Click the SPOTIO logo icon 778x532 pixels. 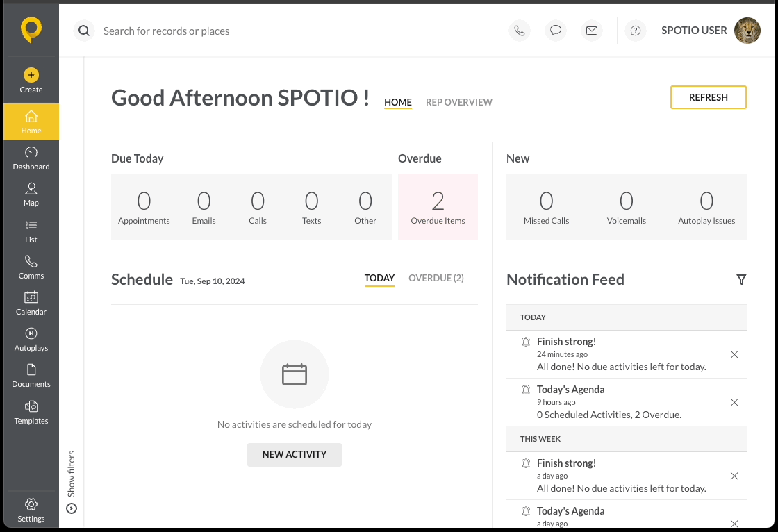pyautogui.click(x=31, y=30)
